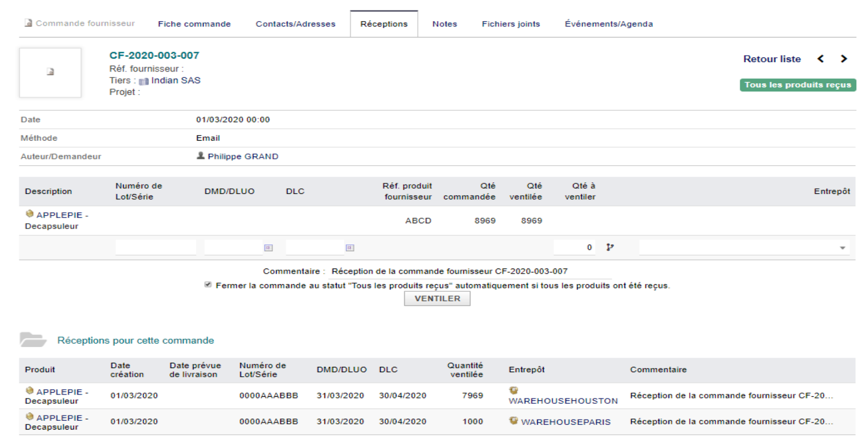
Task: Click Tous les produits reçus status badge
Action: click(798, 85)
